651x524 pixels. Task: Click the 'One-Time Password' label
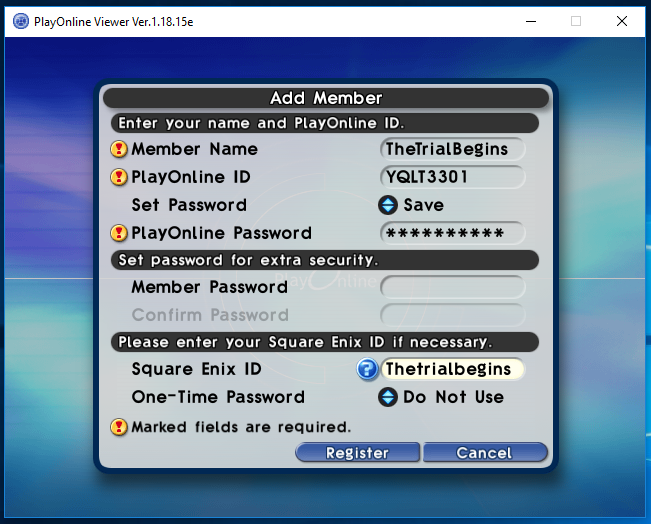coord(218,397)
